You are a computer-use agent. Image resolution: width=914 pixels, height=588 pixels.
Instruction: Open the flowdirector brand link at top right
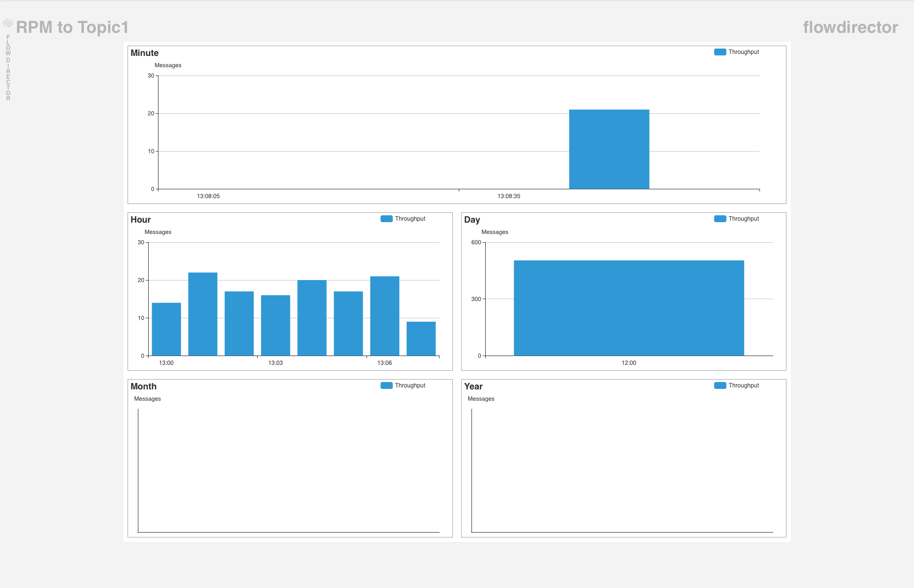[x=850, y=27]
